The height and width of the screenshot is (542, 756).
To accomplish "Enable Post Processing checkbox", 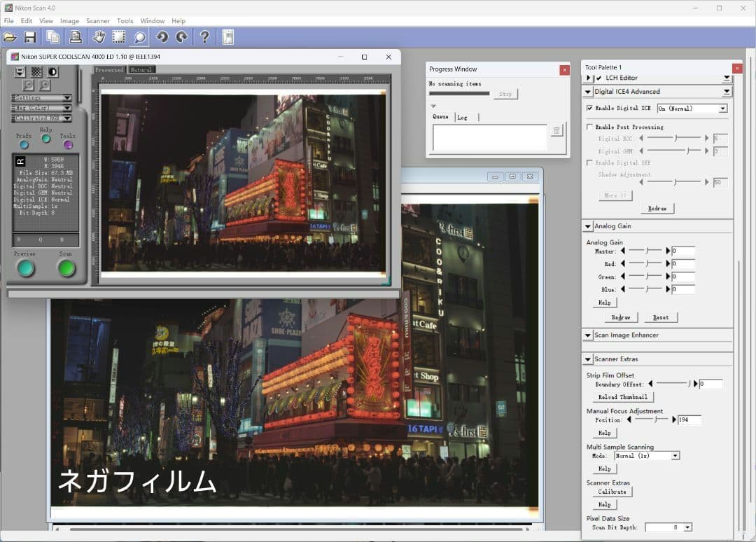I will coord(588,127).
